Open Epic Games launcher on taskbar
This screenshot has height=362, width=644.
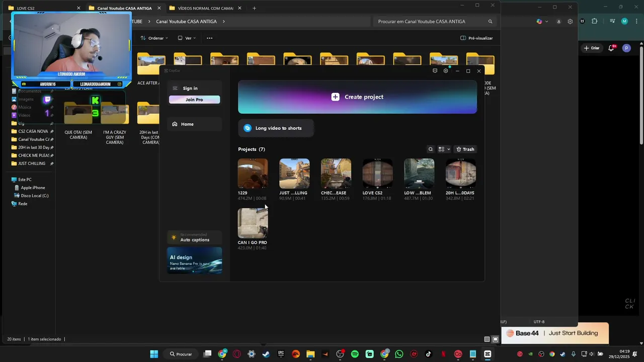(281, 354)
